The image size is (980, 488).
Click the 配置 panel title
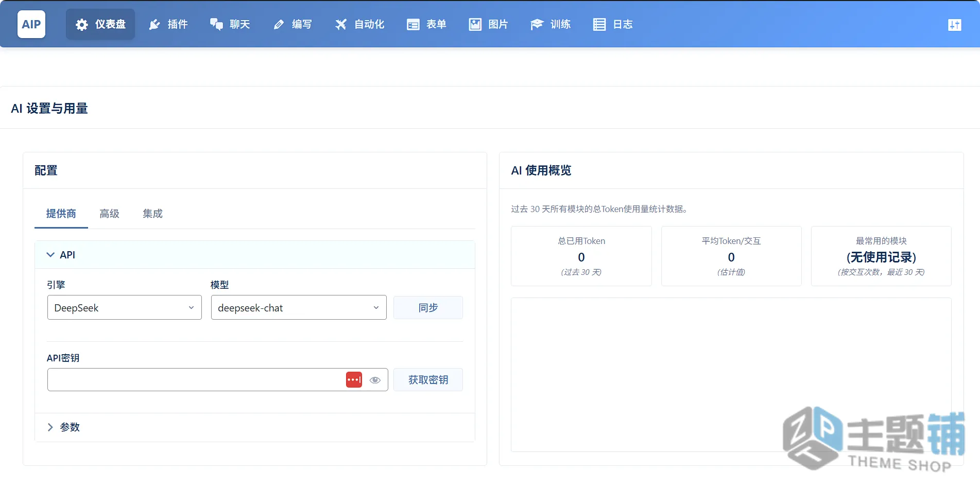(46, 170)
